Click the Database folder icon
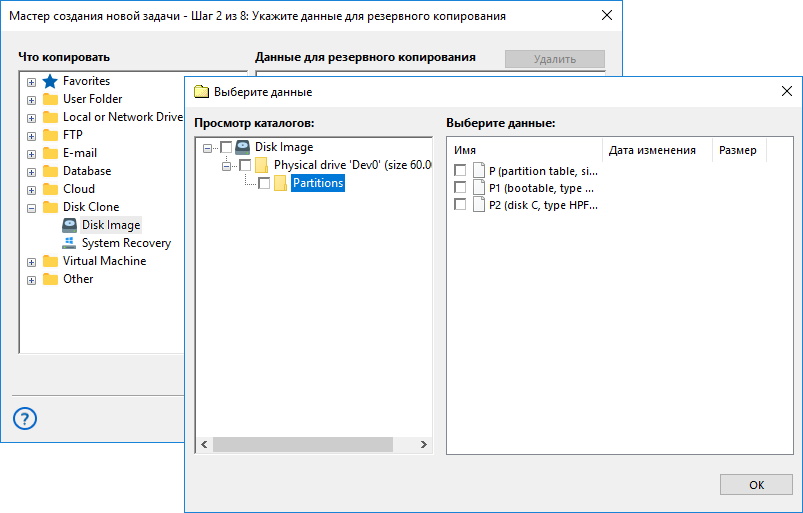 click(50, 171)
